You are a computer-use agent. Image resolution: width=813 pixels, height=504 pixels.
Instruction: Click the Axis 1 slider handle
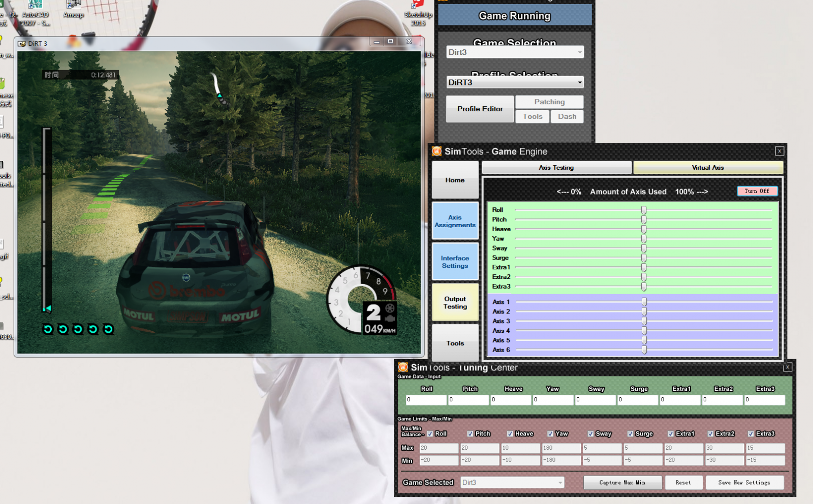(644, 302)
